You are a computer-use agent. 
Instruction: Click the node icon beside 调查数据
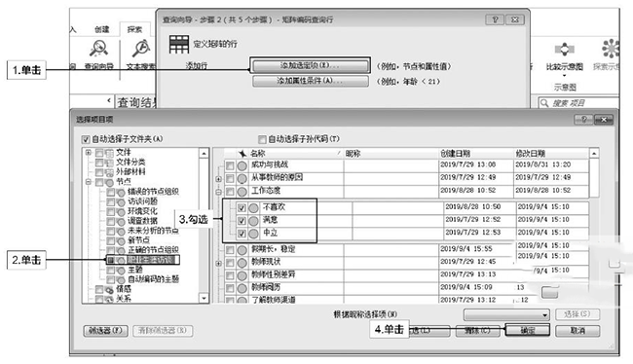point(121,221)
